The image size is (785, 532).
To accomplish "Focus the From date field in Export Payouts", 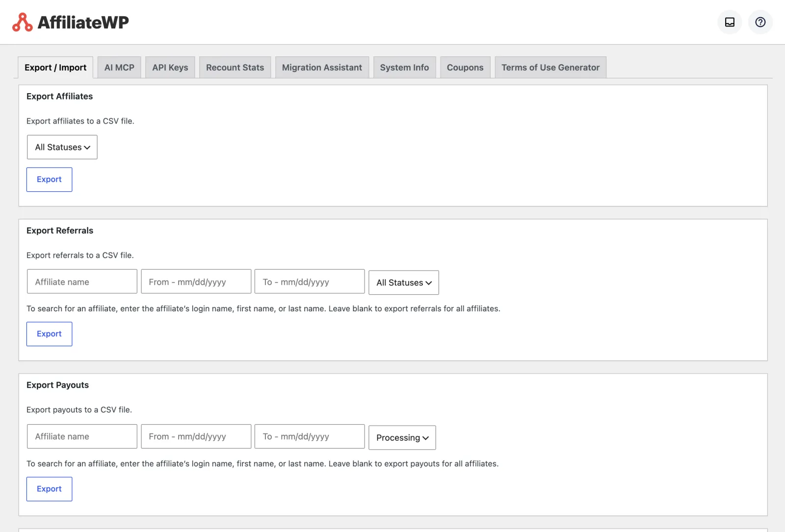I will (x=196, y=436).
